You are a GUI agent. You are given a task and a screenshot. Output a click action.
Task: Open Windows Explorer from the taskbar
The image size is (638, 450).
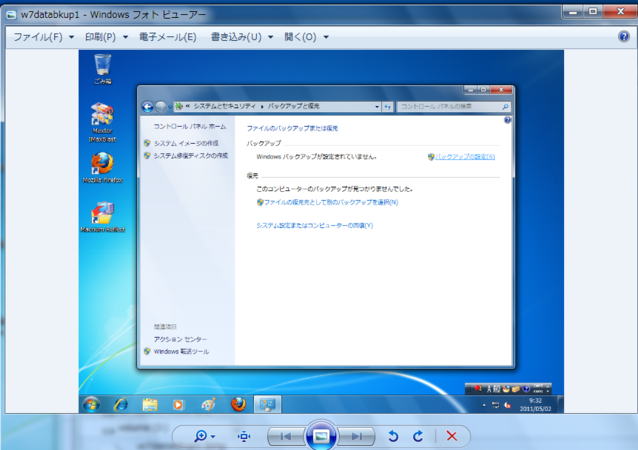click(150, 405)
